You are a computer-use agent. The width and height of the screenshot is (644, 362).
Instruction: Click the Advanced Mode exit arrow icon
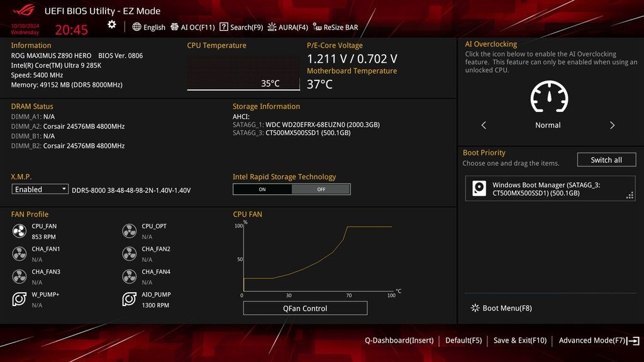coord(633,341)
